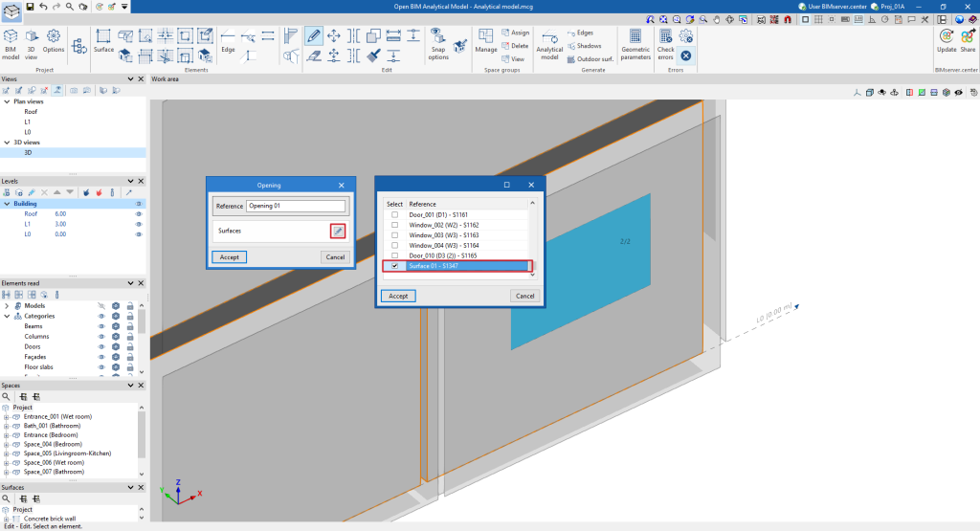
Task: Click Delete in Space groups
Action: coord(515,46)
